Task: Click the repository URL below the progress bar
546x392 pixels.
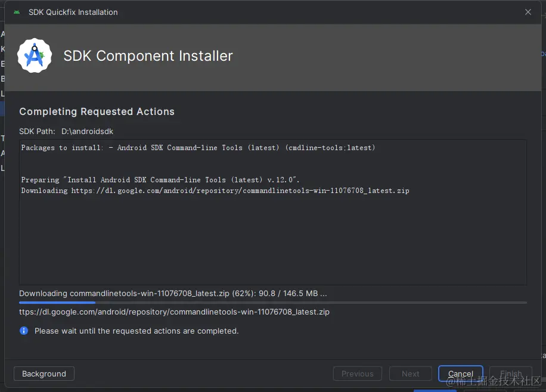Action: [x=174, y=312]
